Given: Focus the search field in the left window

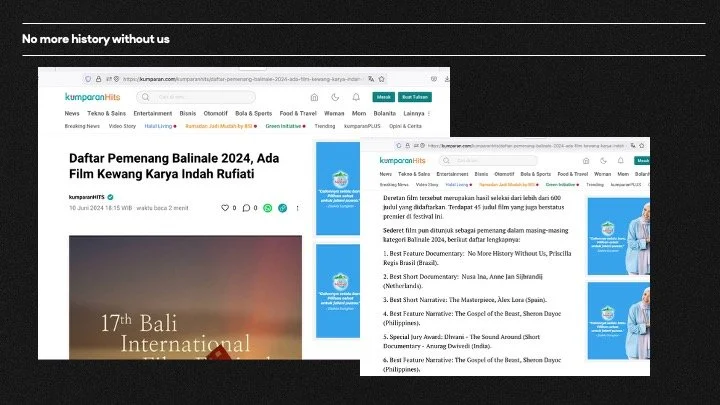Looking at the screenshot, I should (x=196, y=97).
